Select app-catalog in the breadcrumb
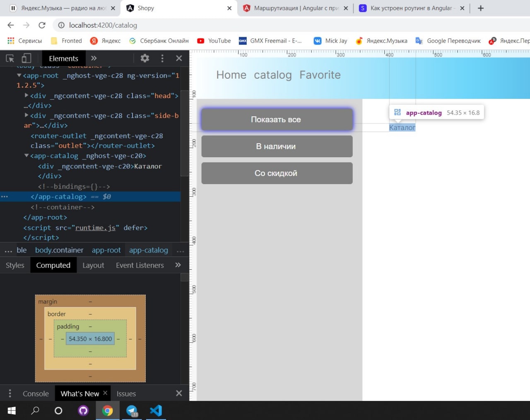 (149, 250)
